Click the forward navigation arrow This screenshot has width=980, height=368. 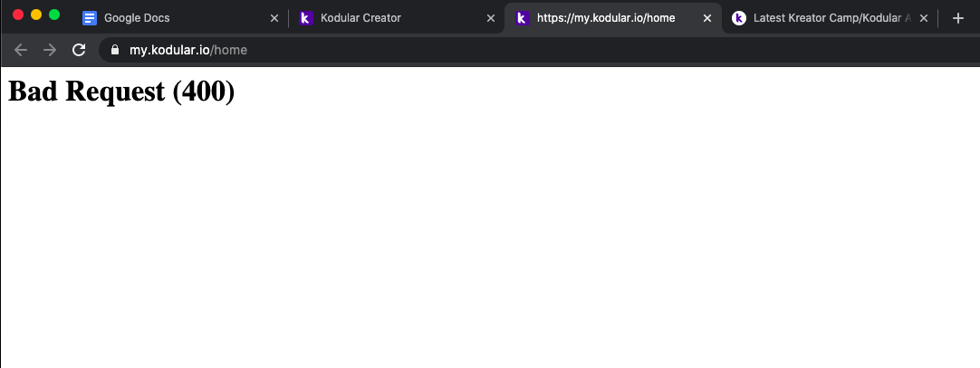tap(50, 50)
